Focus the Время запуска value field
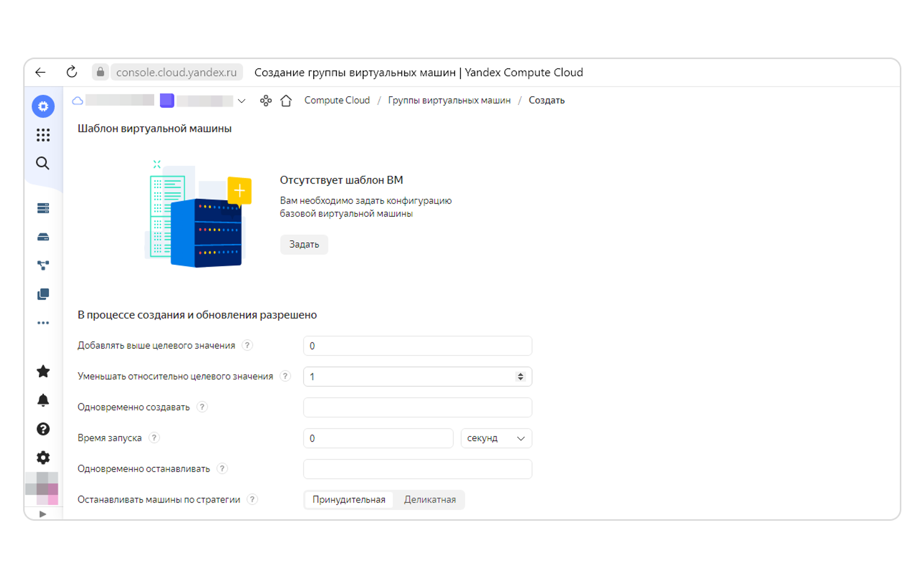924x578 pixels. click(x=378, y=438)
